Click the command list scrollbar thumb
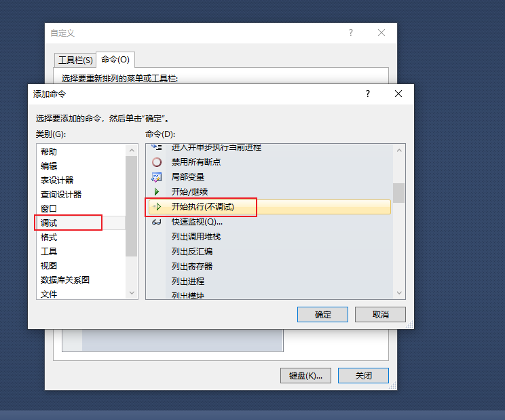This screenshot has height=420, width=505. (399, 193)
